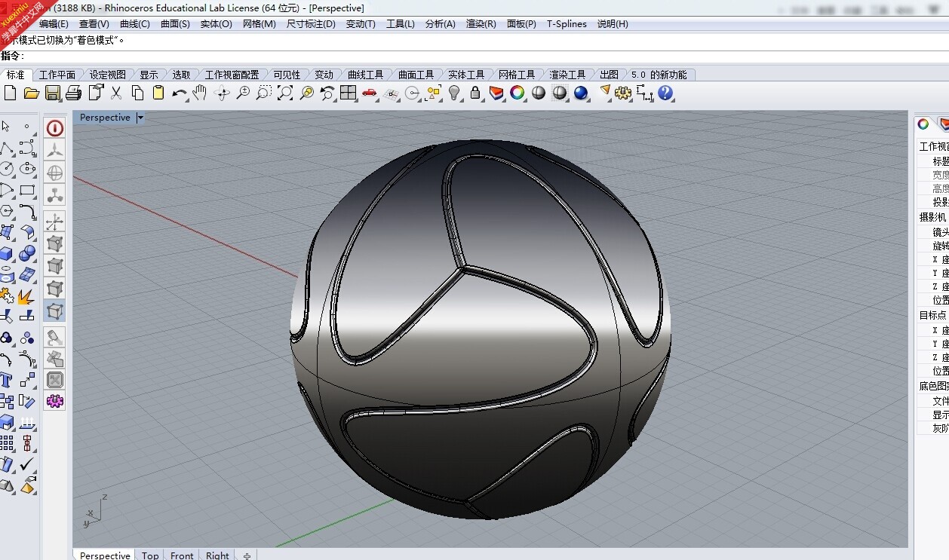Select the color wheel tab in the right panel
This screenshot has height=560, width=949.
(x=923, y=124)
